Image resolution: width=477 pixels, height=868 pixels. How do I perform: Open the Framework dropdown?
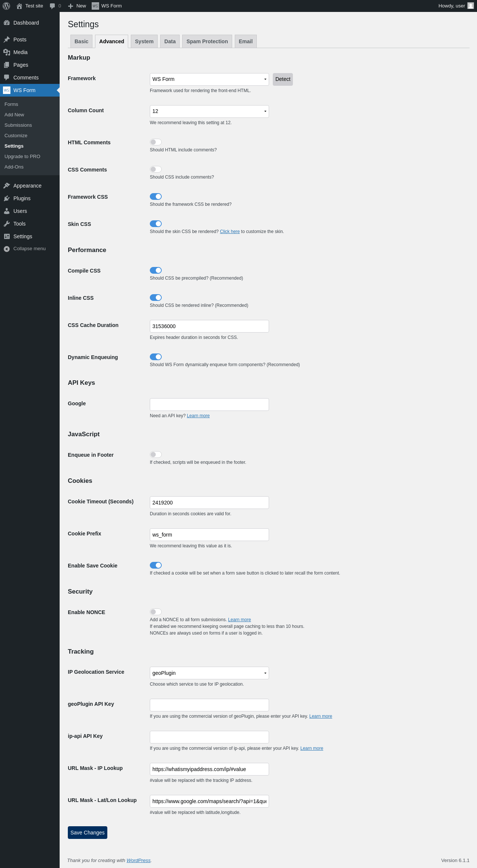(x=209, y=79)
